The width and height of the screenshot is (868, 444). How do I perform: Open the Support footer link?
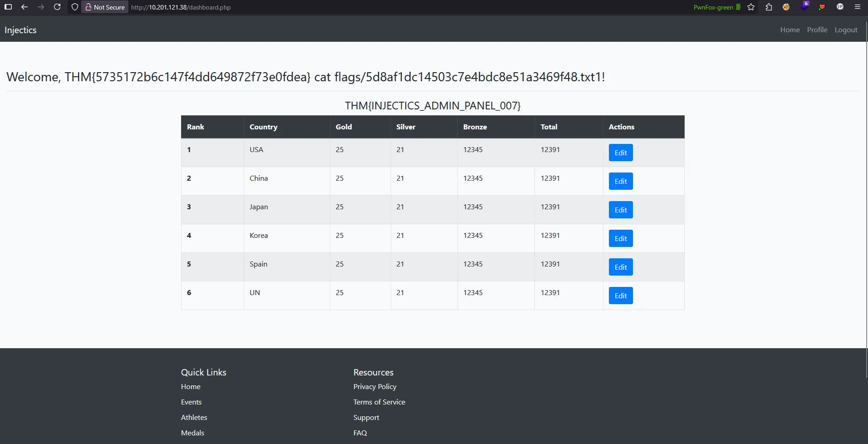[366, 418]
